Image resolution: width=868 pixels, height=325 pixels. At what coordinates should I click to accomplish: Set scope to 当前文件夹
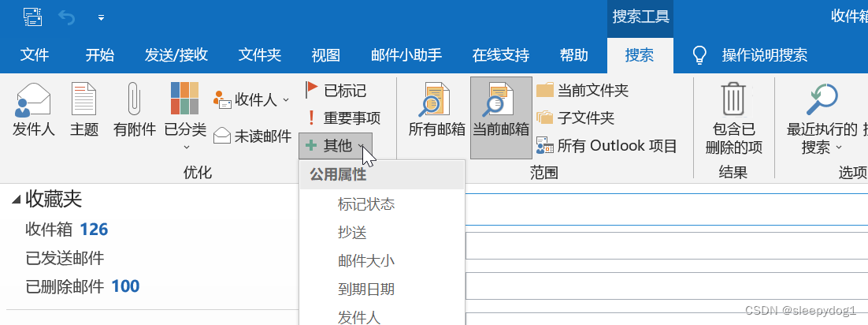582,90
